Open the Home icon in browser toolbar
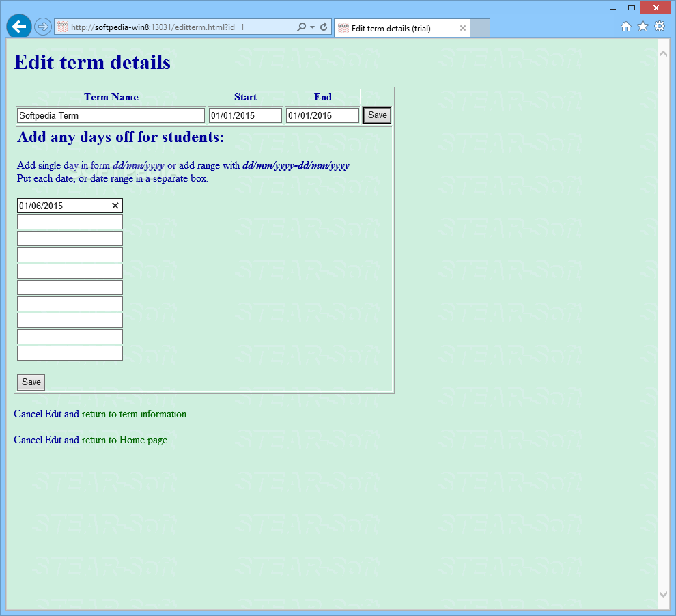676x616 pixels. 626,27
